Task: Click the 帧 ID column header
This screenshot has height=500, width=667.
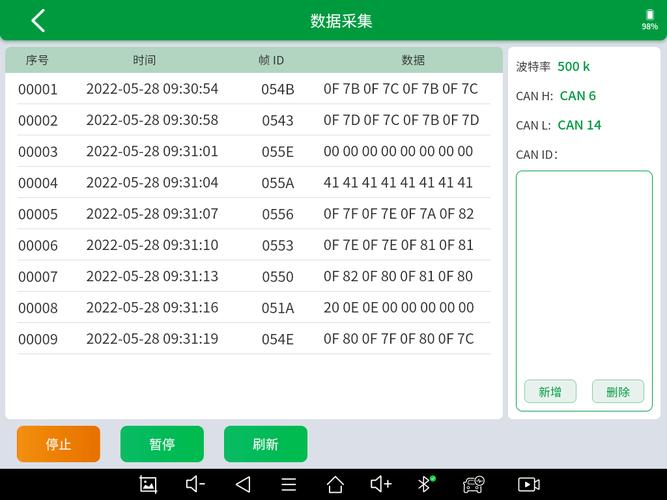Action: coord(271,60)
